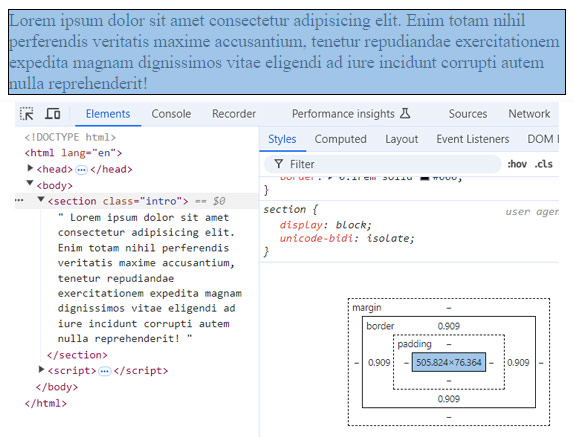This screenshot has height=437, width=574.
Task: Click the border label in box model
Action: (x=380, y=326)
